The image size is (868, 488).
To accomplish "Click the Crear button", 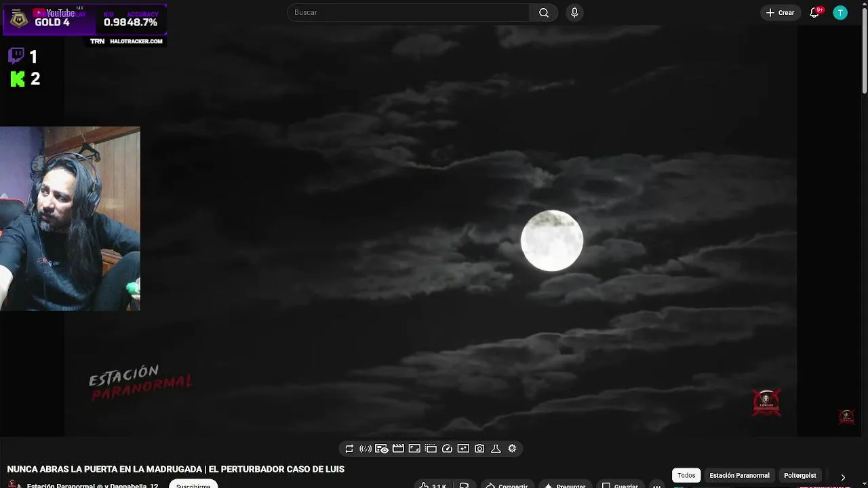I will [781, 12].
